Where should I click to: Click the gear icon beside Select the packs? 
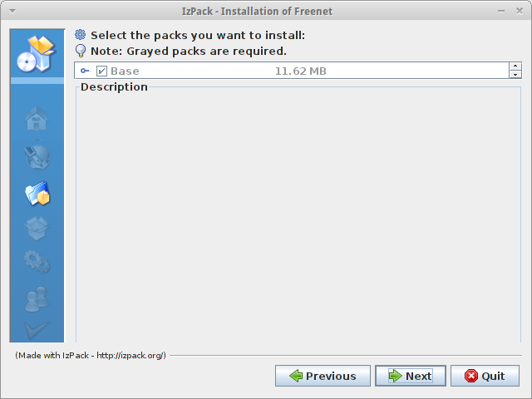(81, 35)
